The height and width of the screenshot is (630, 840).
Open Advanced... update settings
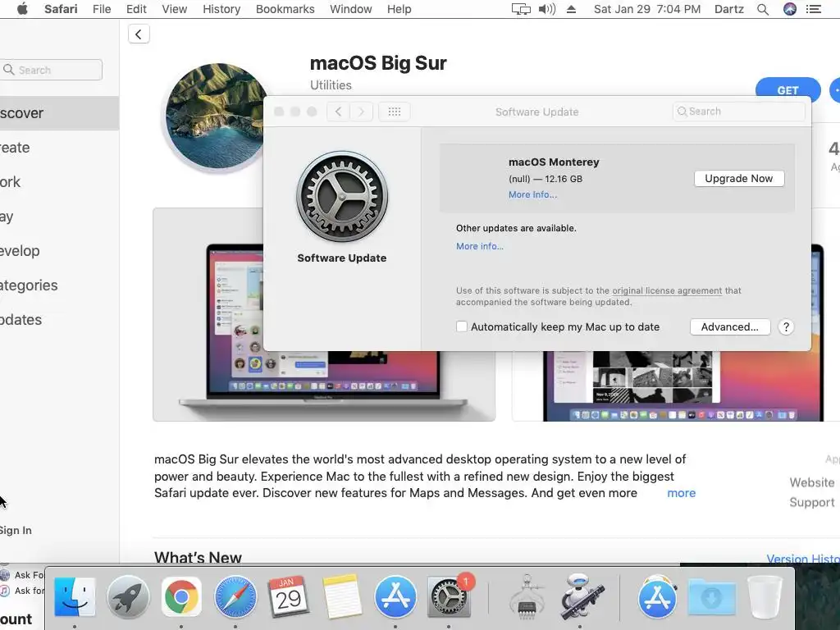click(x=729, y=326)
